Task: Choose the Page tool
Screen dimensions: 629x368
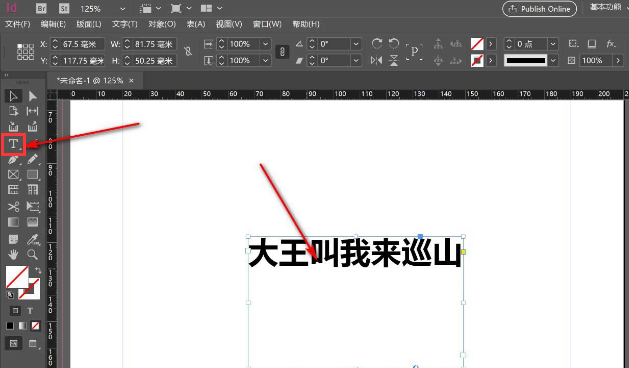Action: point(13,111)
